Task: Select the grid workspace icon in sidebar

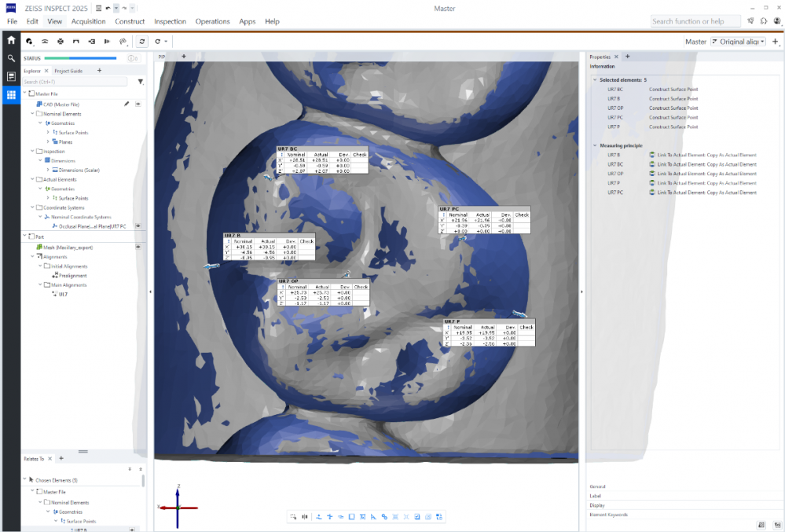Action: point(11,95)
